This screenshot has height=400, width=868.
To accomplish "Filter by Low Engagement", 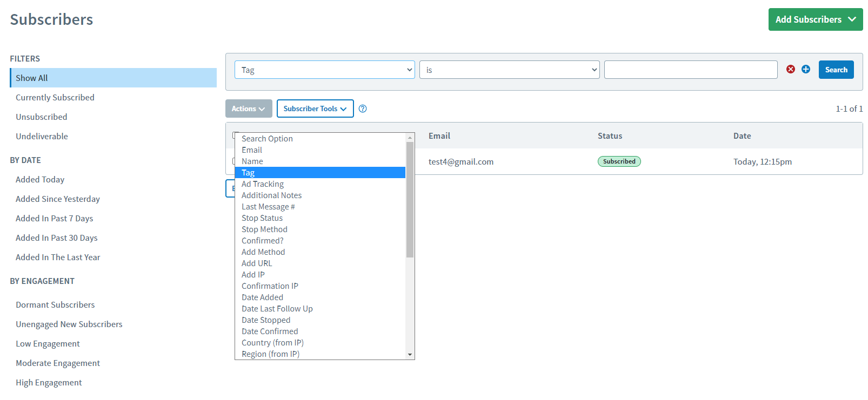I will (48, 343).
